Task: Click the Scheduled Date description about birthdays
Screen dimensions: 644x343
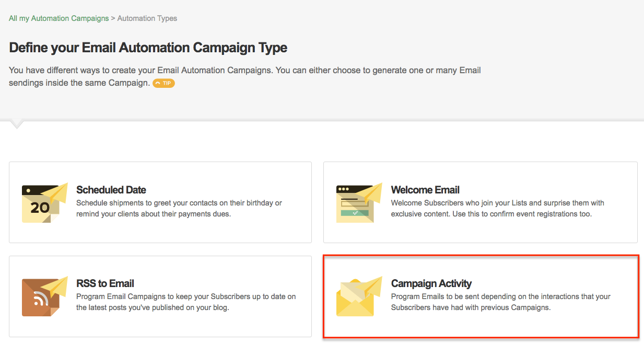Action: click(179, 208)
